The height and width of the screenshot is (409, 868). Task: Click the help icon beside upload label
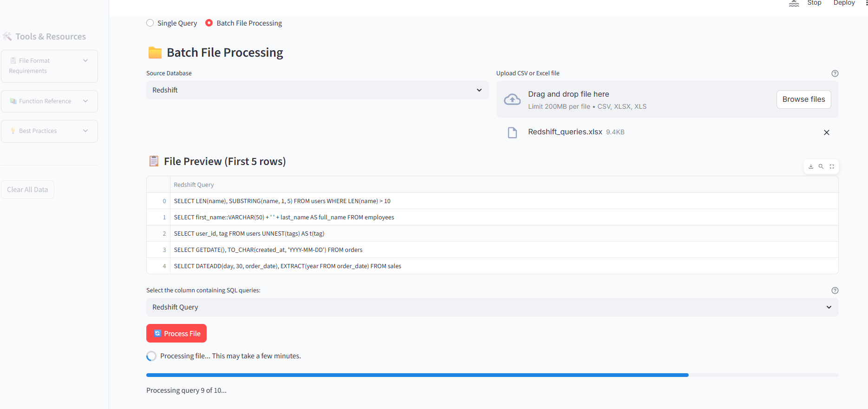[x=835, y=73]
